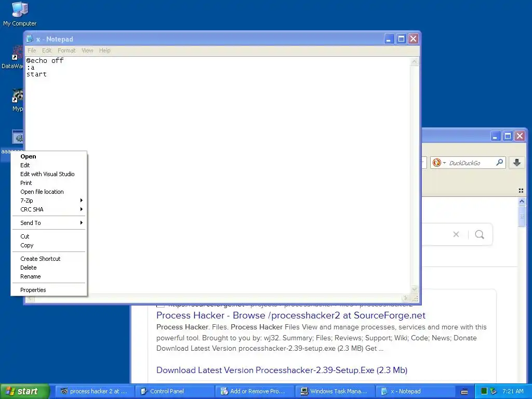The width and height of the screenshot is (532, 399).
Task: Choose Rename in the context menu
Action: [x=48, y=276]
